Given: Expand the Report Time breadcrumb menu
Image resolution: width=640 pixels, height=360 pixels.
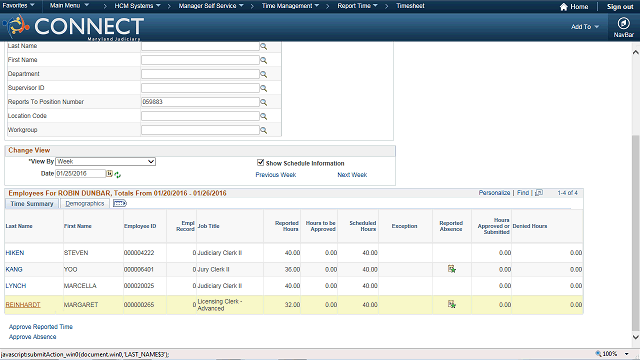Looking at the screenshot, I should point(358,6).
